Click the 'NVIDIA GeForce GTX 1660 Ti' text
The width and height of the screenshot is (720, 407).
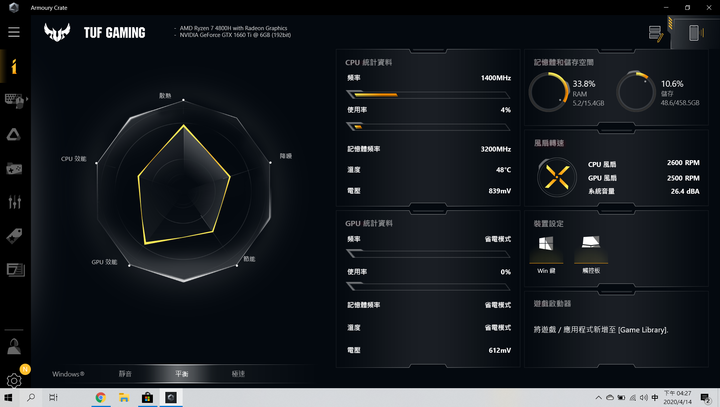click(x=235, y=35)
